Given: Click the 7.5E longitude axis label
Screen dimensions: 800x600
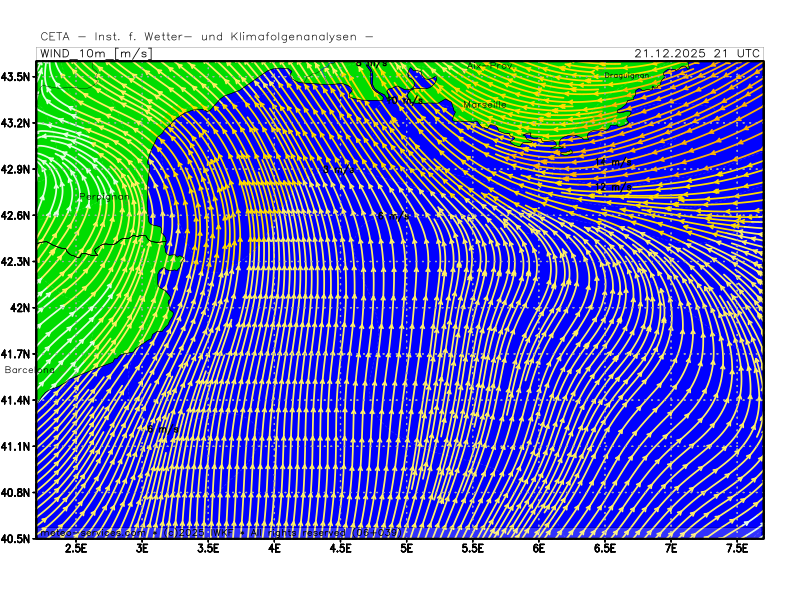Looking at the screenshot, I should point(737,549).
